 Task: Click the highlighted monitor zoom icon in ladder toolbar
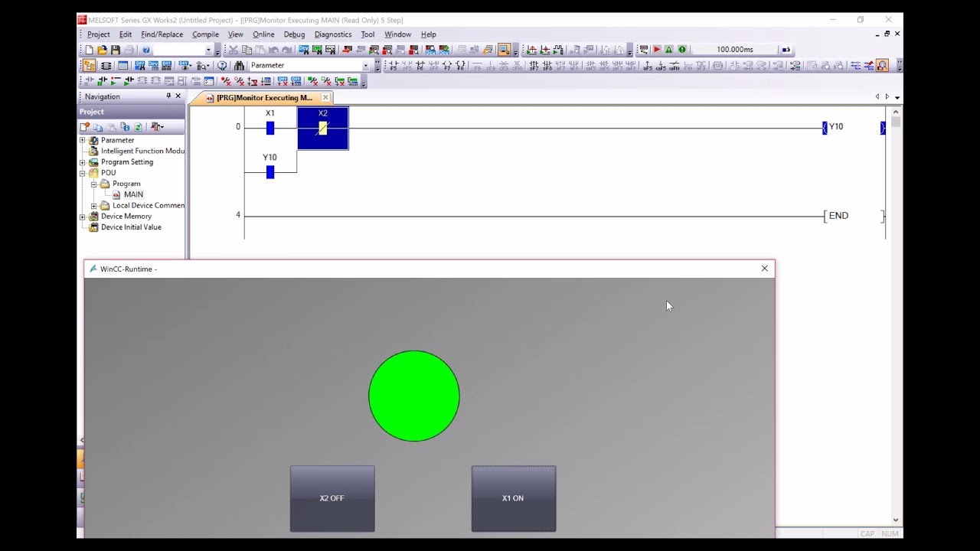883,66
